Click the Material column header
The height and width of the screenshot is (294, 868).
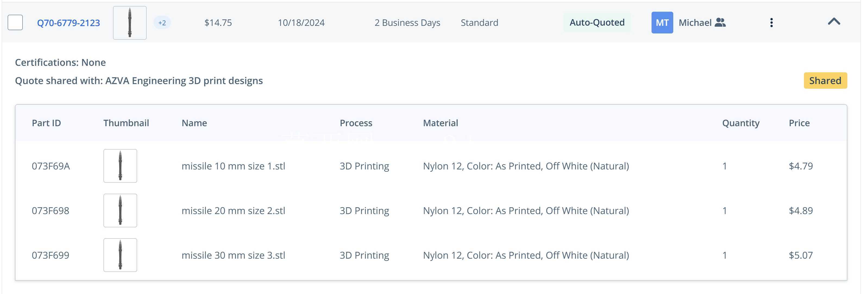tap(441, 123)
